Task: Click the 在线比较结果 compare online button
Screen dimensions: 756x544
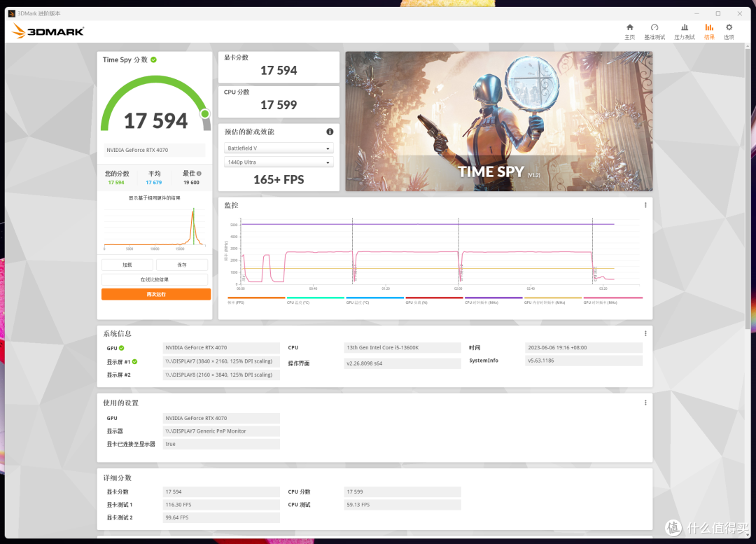Action: (x=155, y=280)
